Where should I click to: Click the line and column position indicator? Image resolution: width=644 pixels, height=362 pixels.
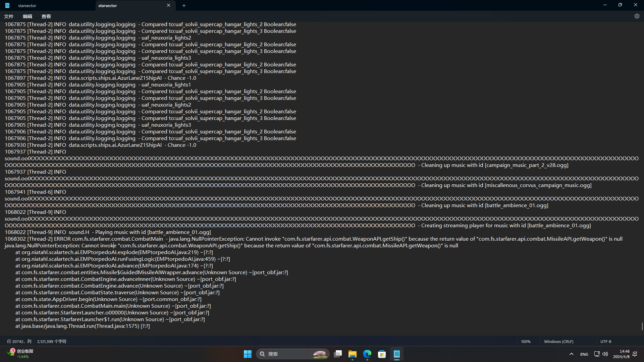pyautogui.click(x=19, y=341)
